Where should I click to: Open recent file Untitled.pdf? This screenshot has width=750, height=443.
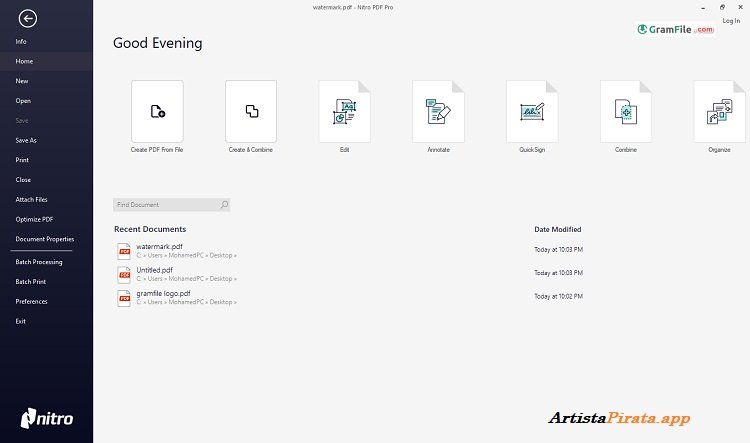pyautogui.click(x=154, y=270)
